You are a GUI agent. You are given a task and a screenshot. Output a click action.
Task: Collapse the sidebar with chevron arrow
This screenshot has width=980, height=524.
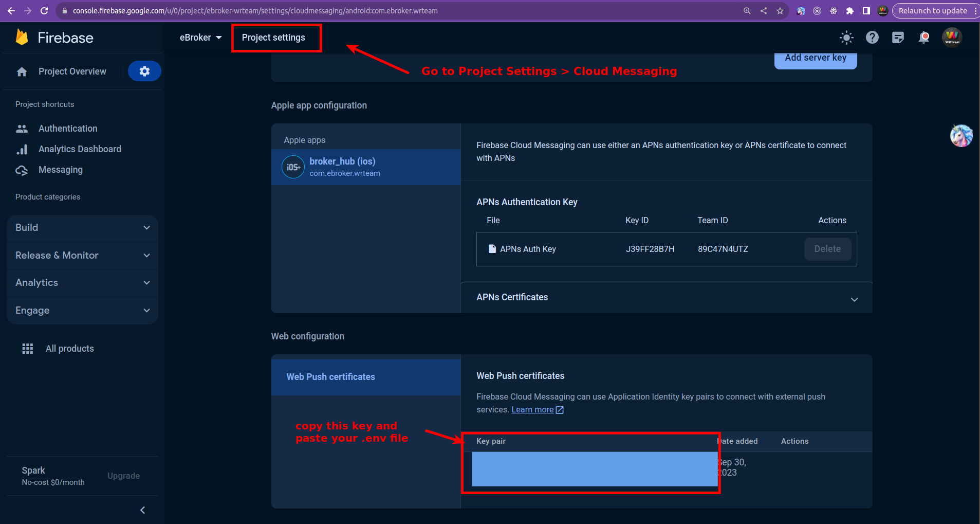[143, 510]
